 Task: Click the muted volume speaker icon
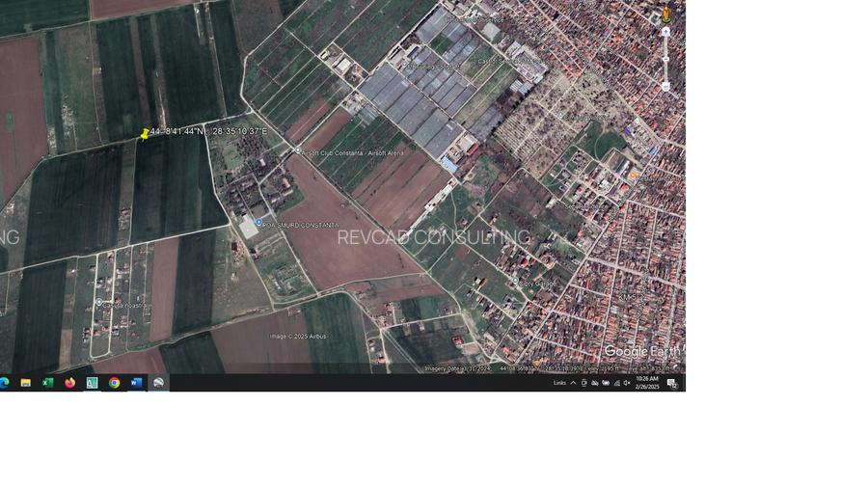tap(627, 383)
